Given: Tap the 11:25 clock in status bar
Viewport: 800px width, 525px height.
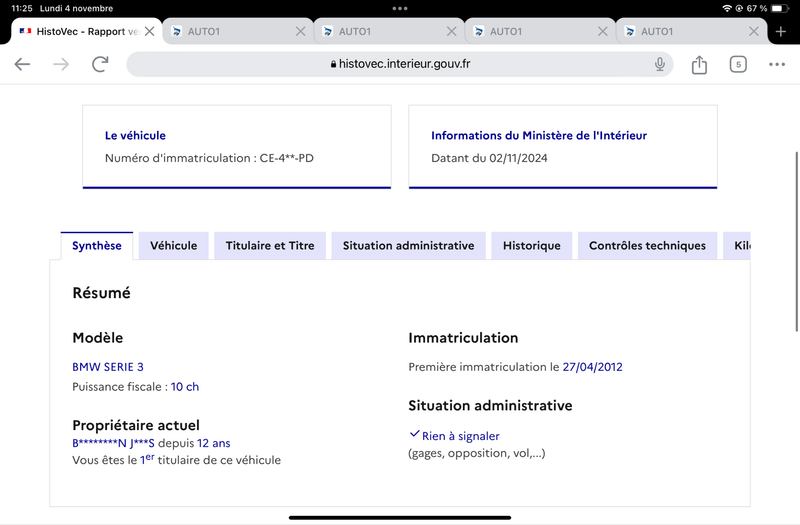Looking at the screenshot, I should 22,8.
